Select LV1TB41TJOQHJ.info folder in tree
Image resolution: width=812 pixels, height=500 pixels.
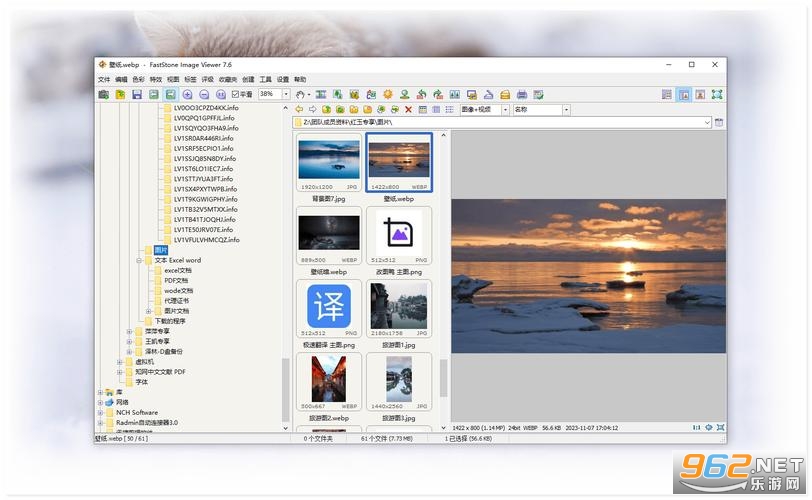tap(205, 219)
